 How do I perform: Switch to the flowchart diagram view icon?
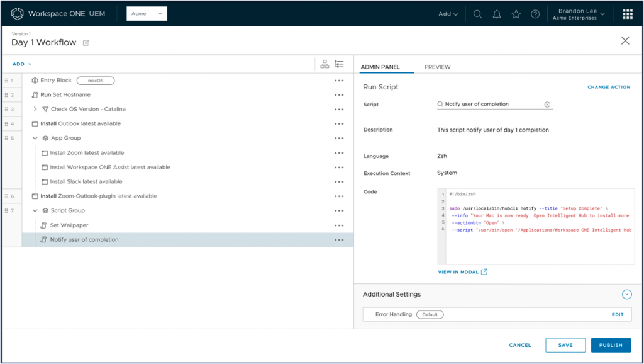[325, 64]
